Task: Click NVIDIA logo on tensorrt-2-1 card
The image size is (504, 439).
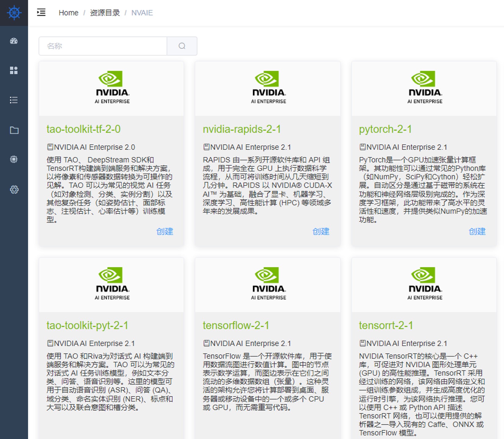Action: pyautogui.click(x=425, y=284)
